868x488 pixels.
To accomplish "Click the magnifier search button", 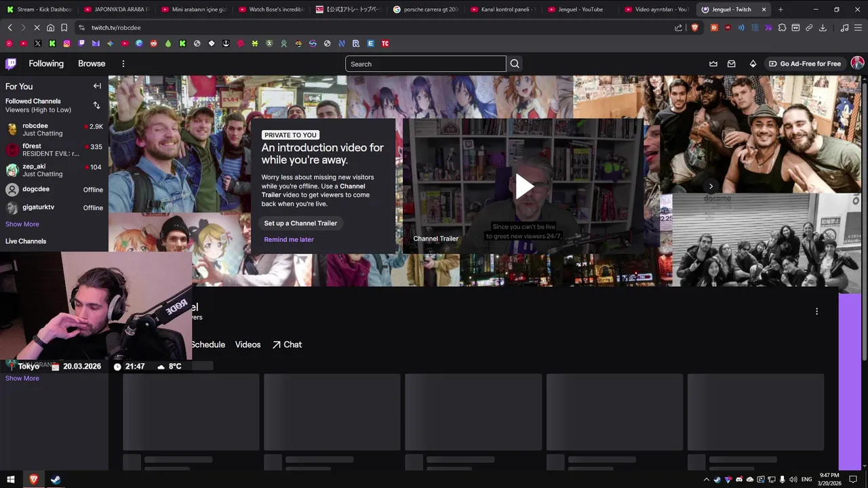I will (515, 64).
